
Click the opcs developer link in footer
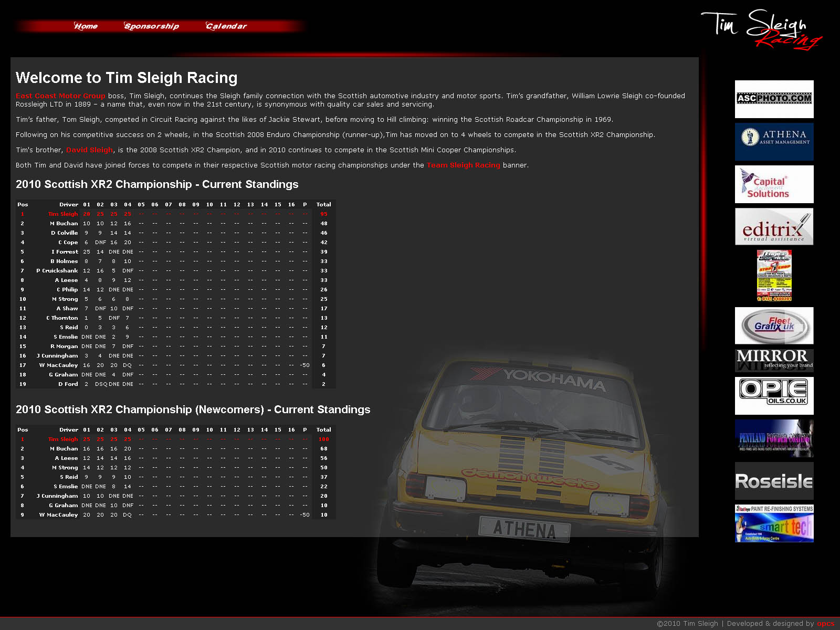pyautogui.click(x=825, y=624)
